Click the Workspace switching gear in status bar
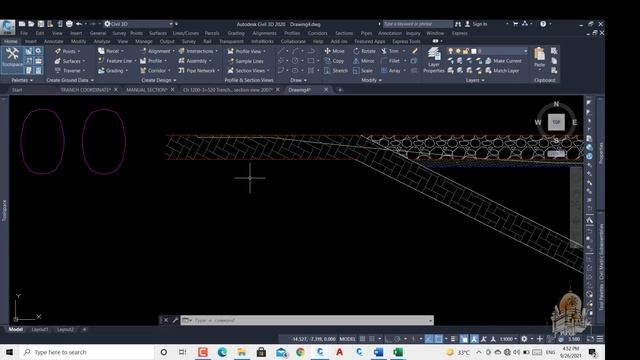640x360 pixels. point(524,339)
